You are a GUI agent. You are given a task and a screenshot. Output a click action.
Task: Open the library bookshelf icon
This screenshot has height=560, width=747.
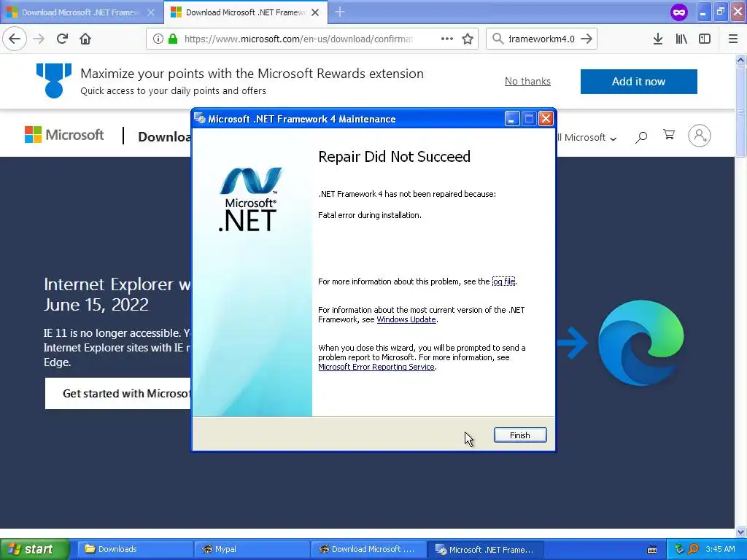pos(681,39)
